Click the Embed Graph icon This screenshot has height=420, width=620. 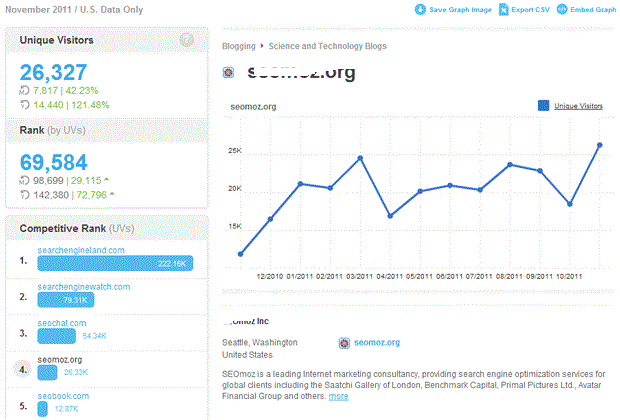pos(562,9)
